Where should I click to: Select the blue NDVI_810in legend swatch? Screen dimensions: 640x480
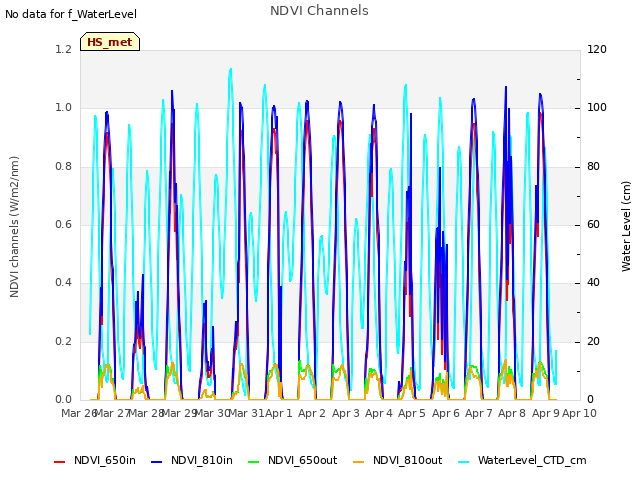157,462
